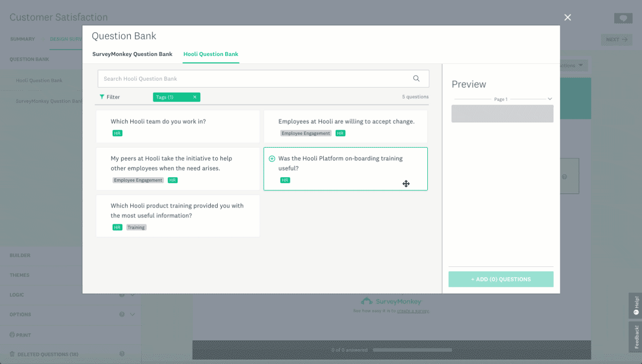Switch to the SurveyMonkey Question Bank tab
The height and width of the screenshot is (364, 642).
pyautogui.click(x=132, y=54)
